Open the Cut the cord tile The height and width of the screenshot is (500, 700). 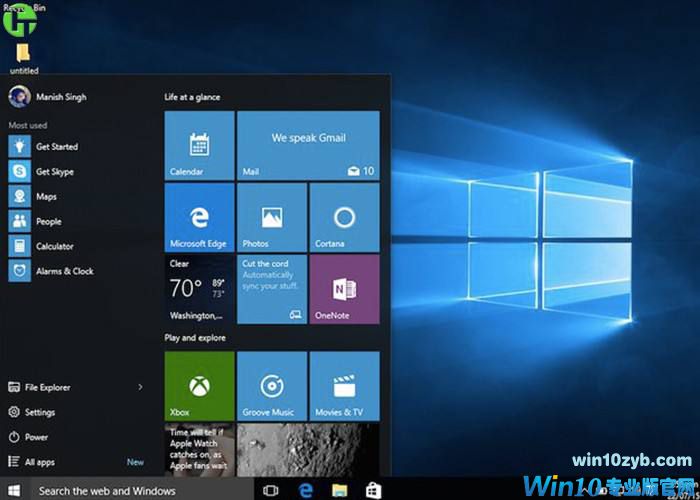(x=272, y=289)
